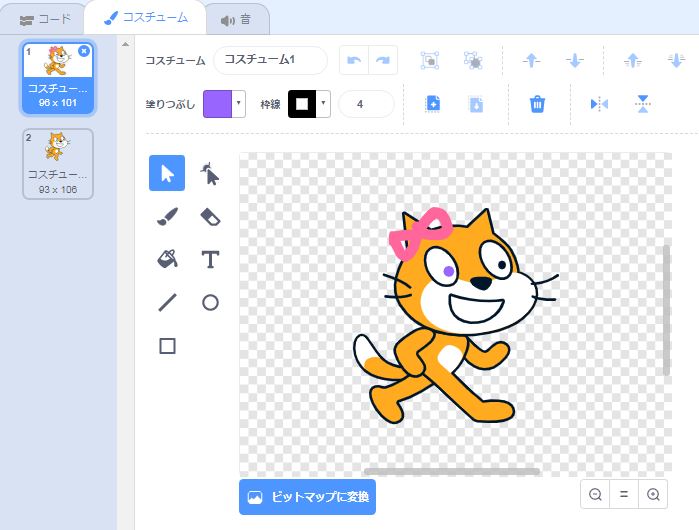Zoom in on the canvas

(x=653, y=494)
